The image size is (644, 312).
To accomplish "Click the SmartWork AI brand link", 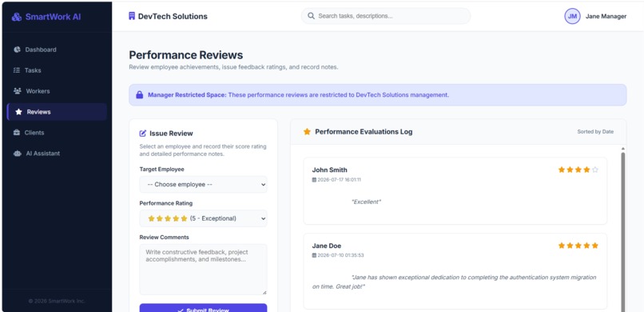I will [46, 17].
